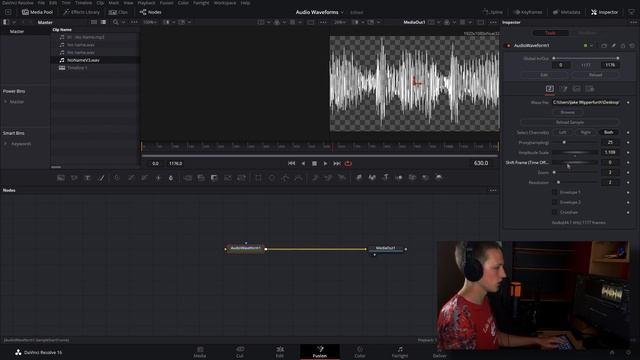Enable the Envelope 1 checkbox
Screen dimensions: 640x360
tap(554, 192)
